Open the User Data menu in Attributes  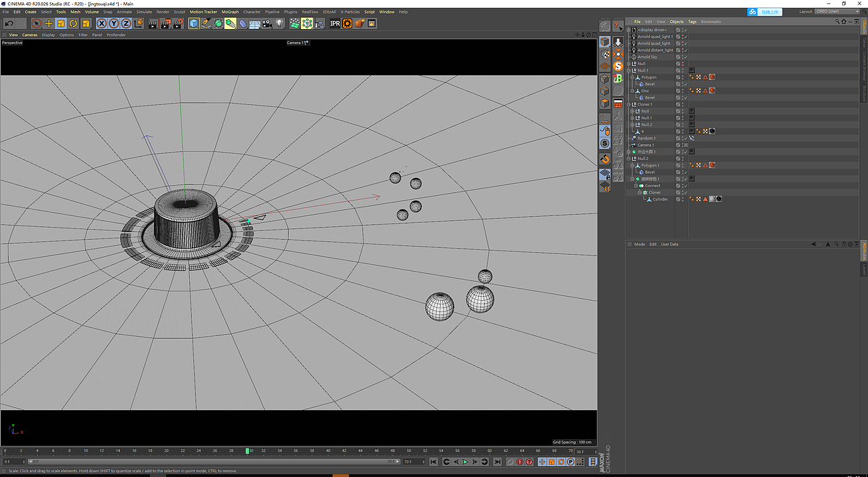pos(669,244)
